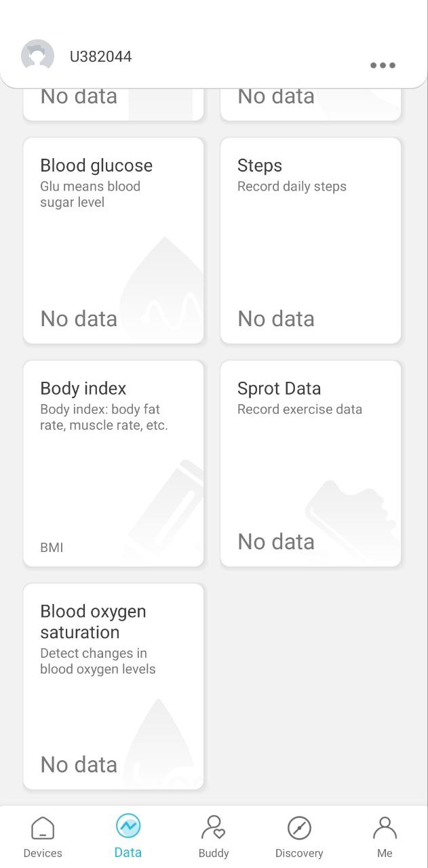Go to the Me profile icon
Viewport: 428px width, 868px height.
click(x=385, y=828)
